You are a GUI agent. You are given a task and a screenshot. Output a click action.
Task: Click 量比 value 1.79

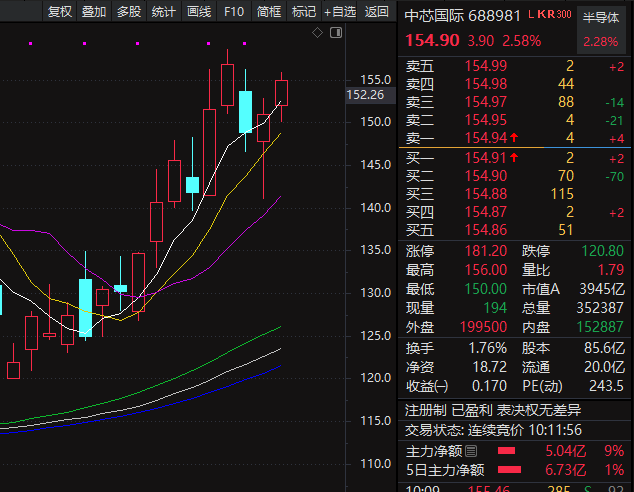tap(611, 270)
